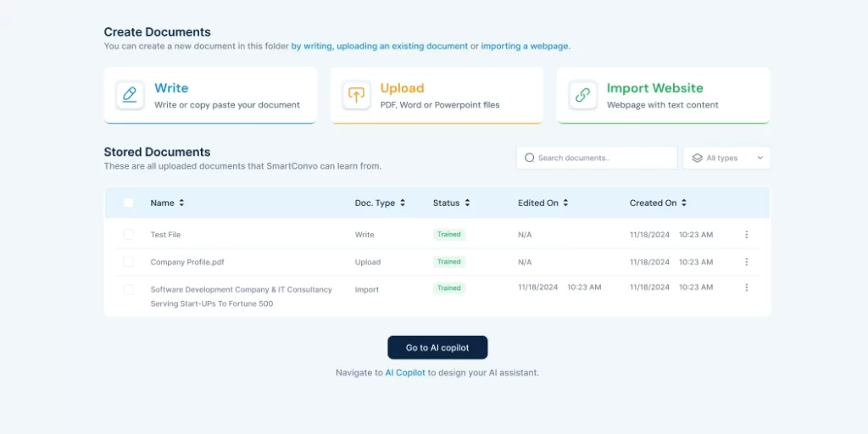The image size is (868, 434).
Task: Open the Write document card
Action: [x=210, y=95]
